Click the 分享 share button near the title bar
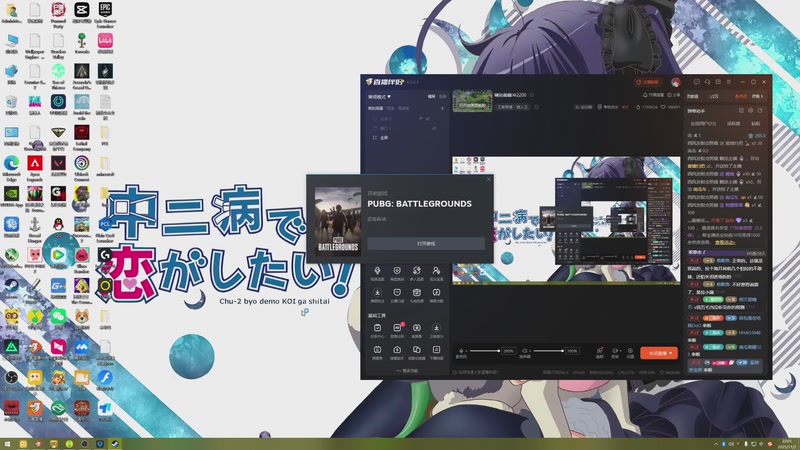This screenshot has width=800, height=450. tap(674, 95)
